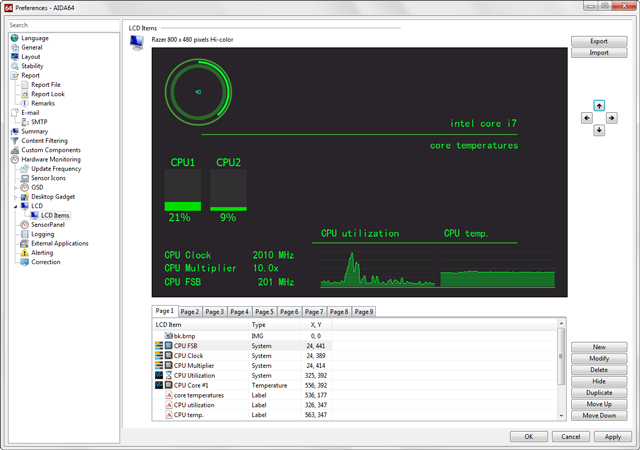Collapse the LCD tree node
This screenshot has height=450, width=640.
pos(15,206)
